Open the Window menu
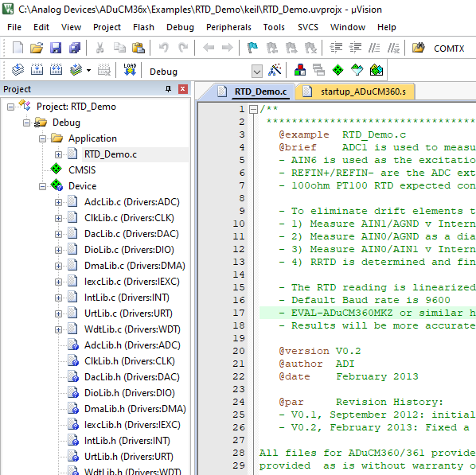The width and height of the screenshot is (476, 475). point(348,27)
